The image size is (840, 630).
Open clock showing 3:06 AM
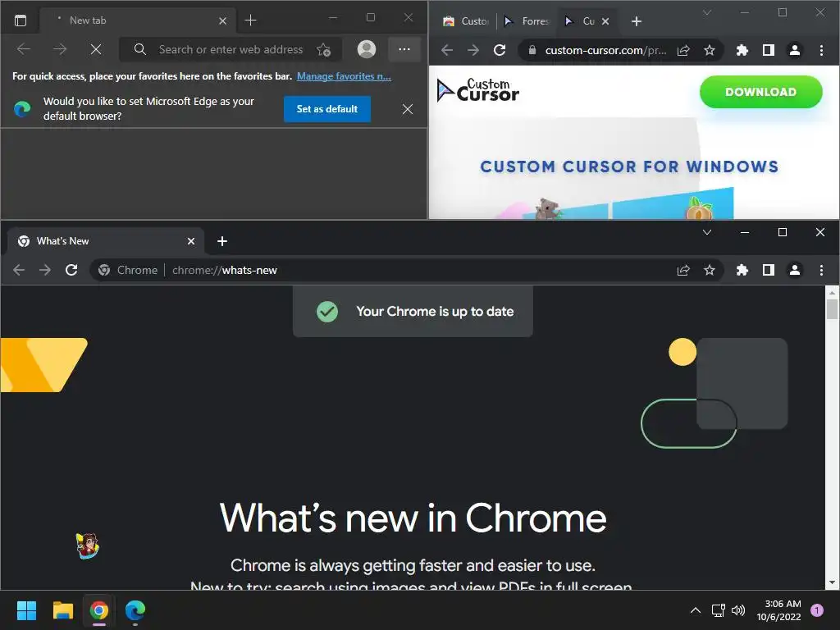[779, 610]
